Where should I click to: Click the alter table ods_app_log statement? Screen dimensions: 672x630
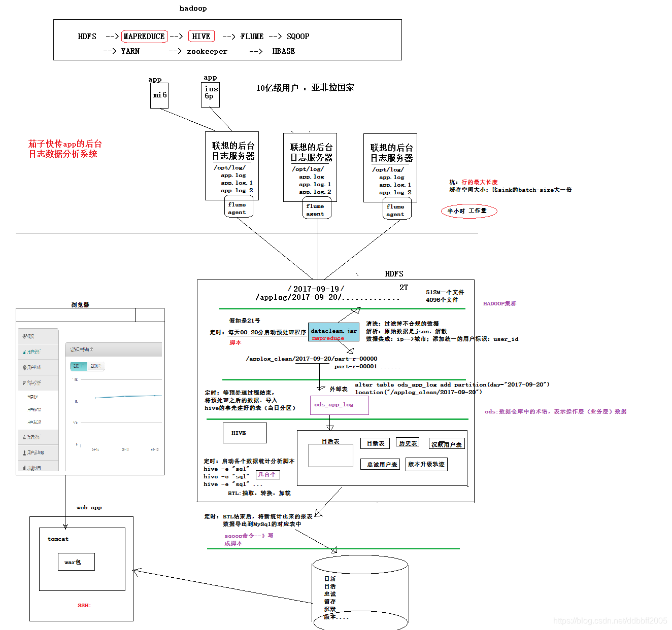[452, 384]
